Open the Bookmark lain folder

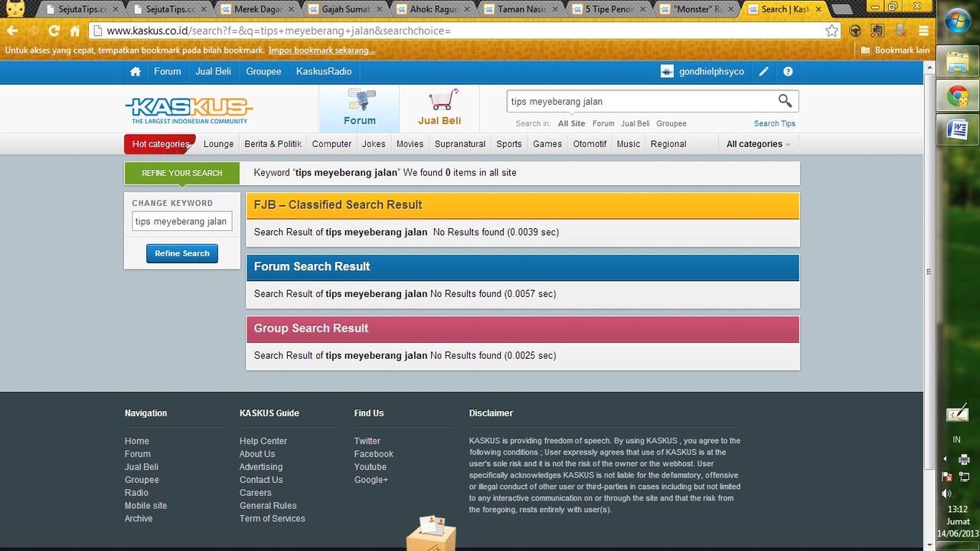point(895,51)
